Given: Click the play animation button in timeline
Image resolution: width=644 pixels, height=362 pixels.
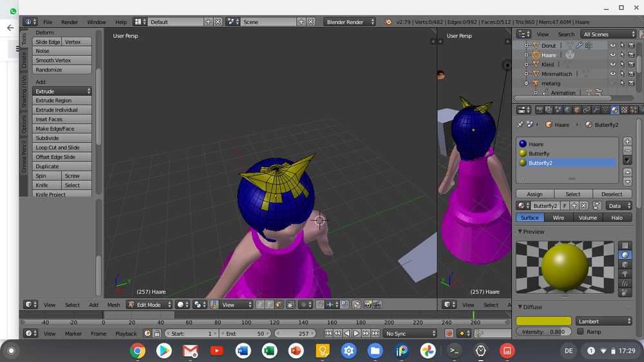Looking at the screenshot, I should [x=356, y=333].
